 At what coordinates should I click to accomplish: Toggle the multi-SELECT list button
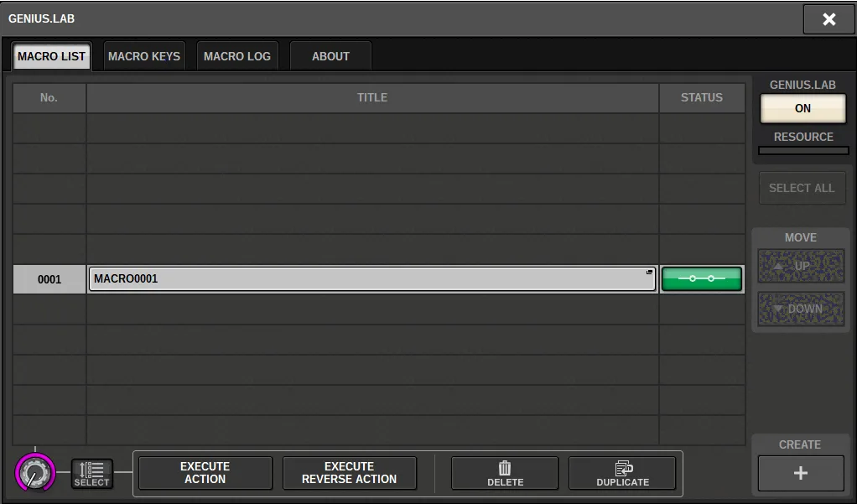pyautogui.click(x=92, y=473)
